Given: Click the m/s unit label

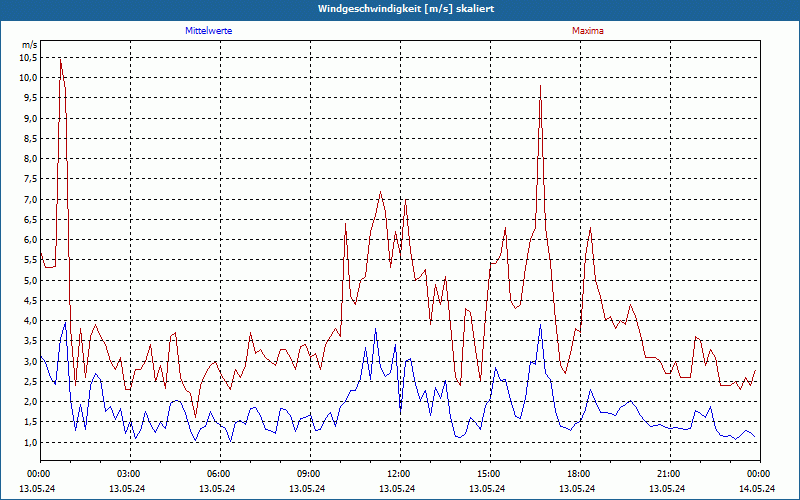Looking at the screenshot, I should pyautogui.click(x=30, y=45).
